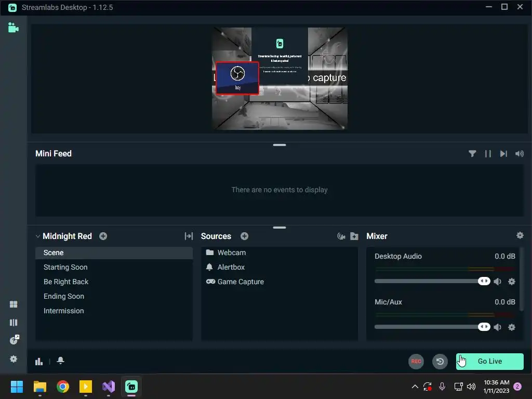Pause the Mini Feed alert queue
Image resolution: width=532 pixels, height=399 pixels.
(x=488, y=154)
